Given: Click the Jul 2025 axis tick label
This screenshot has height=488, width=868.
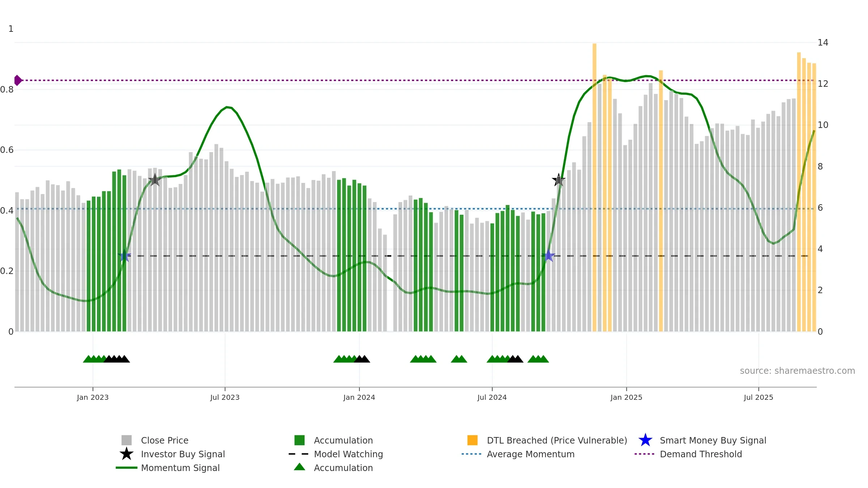Looking at the screenshot, I should (758, 397).
